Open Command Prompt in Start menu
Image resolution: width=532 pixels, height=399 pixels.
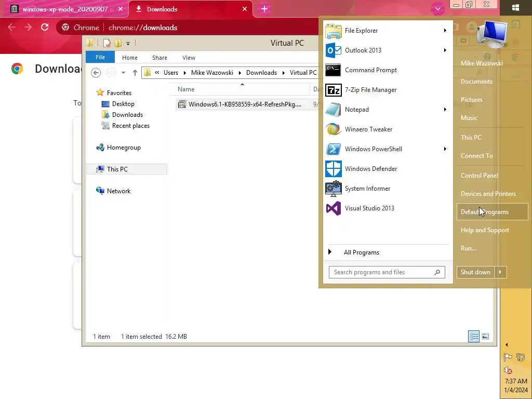coord(388,70)
